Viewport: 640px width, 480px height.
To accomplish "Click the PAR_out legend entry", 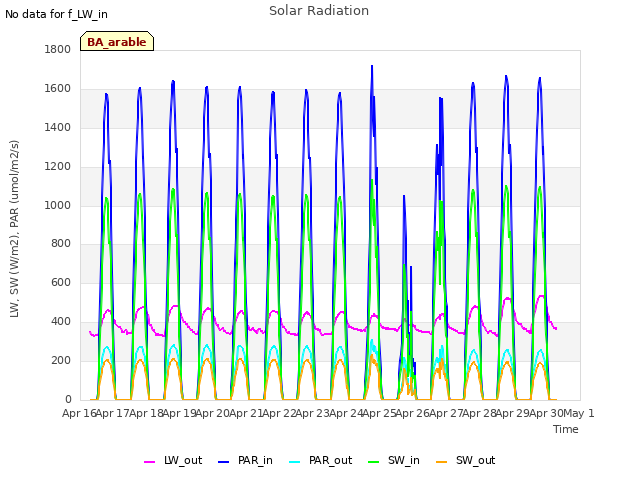I will point(320,460).
